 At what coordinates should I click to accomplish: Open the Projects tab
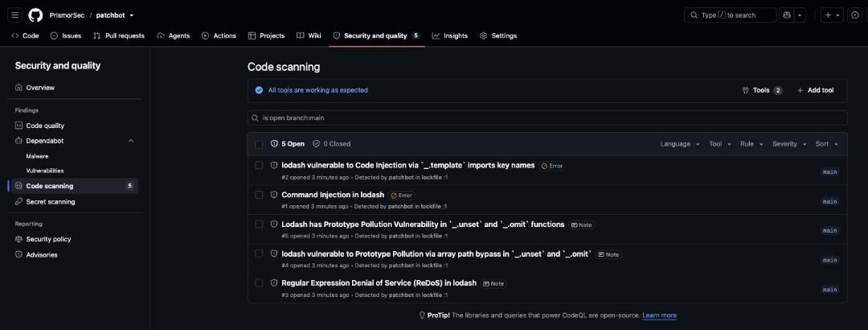(x=266, y=35)
